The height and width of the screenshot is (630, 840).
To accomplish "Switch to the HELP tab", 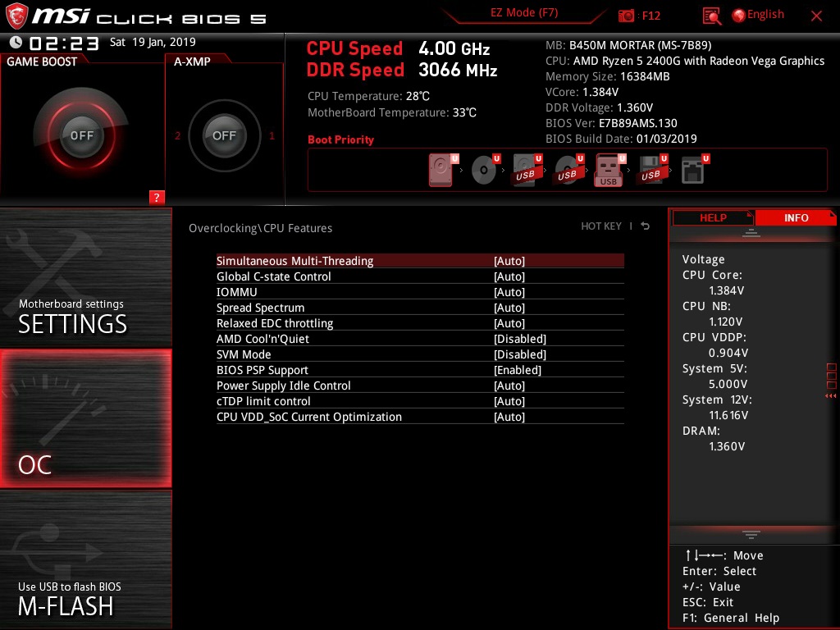I will 712,217.
